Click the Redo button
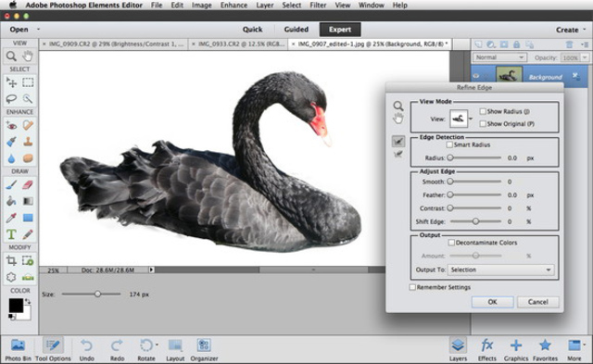Screen dimensions: 593x364 tap(117, 350)
